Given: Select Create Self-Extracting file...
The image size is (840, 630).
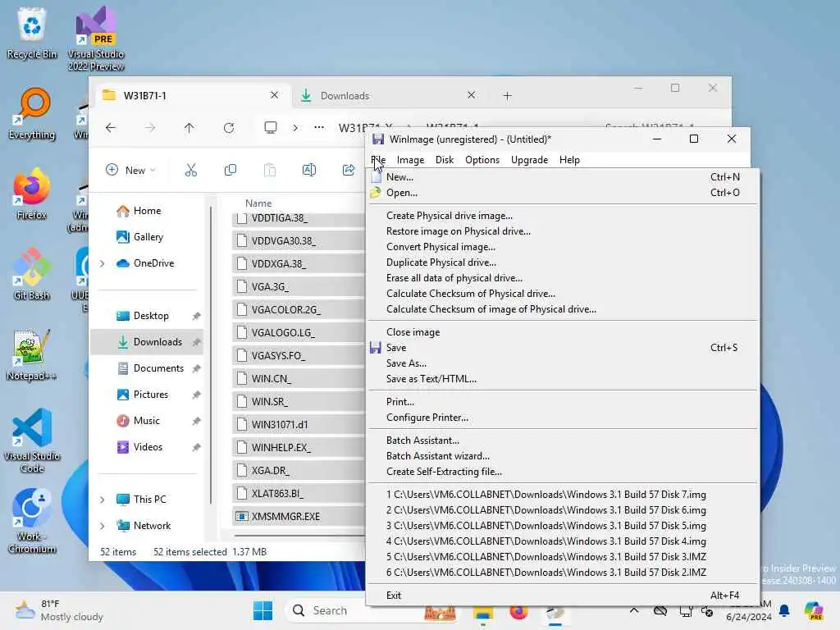Looking at the screenshot, I should 563,472.
